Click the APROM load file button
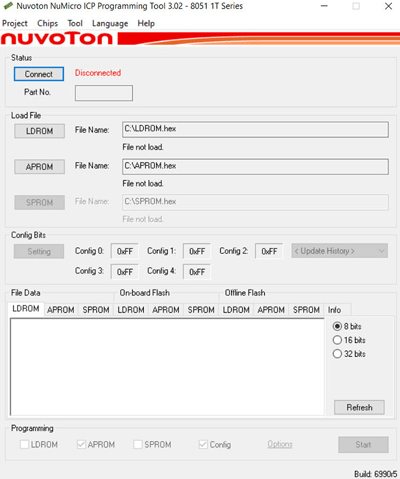This screenshot has width=400, height=479. [x=39, y=167]
